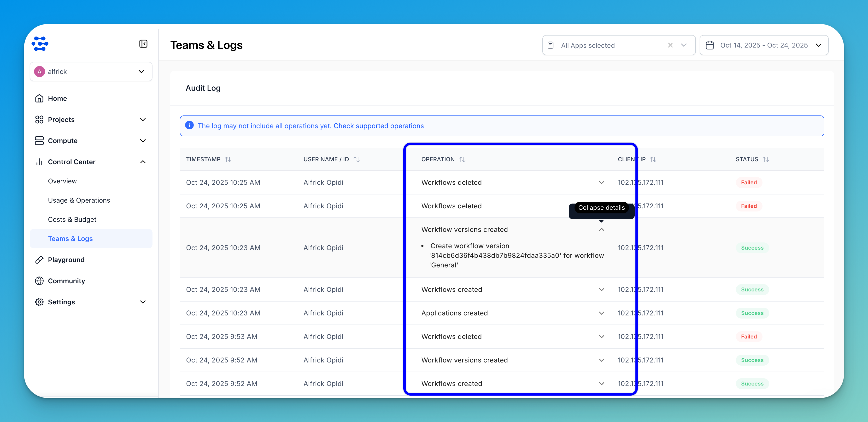Expand the Projects menu section
This screenshot has width=868, height=422.
143,119
